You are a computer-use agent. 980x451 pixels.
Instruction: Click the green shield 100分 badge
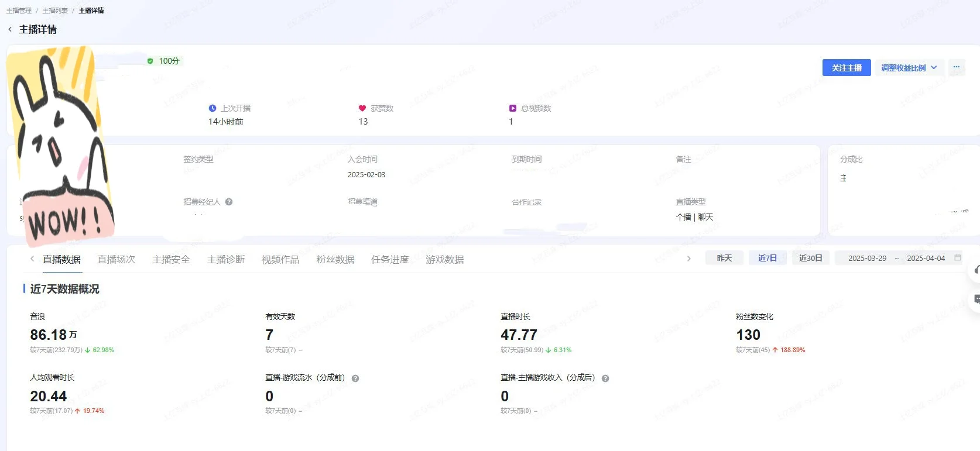[163, 61]
